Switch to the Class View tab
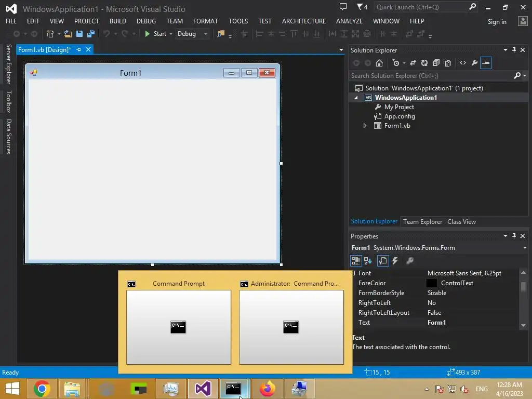This screenshot has width=532, height=399. pos(461,221)
